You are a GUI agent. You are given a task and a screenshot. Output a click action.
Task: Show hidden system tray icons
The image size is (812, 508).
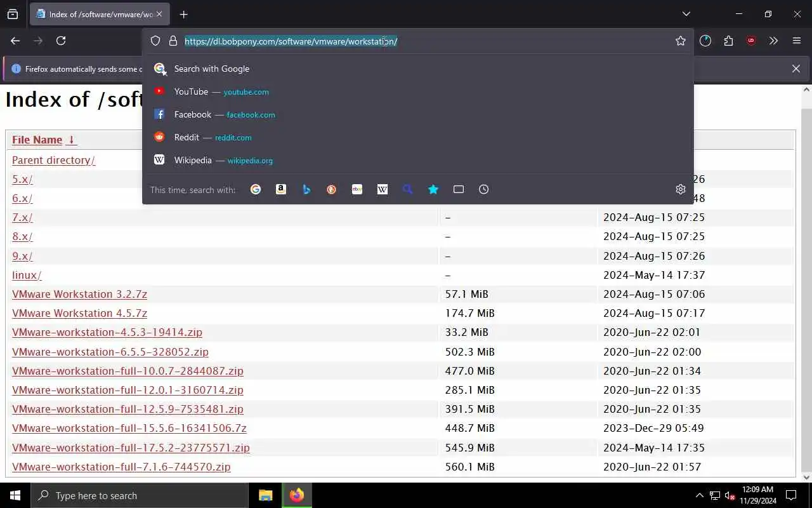pyautogui.click(x=699, y=495)
